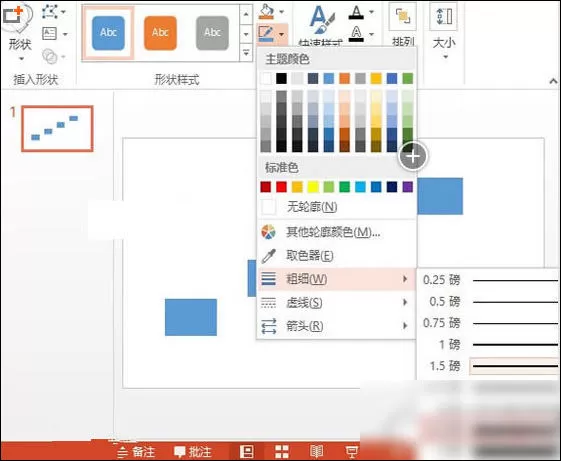Image resolution: width=561 pixels, height=461 pixels.
Task: Open the Size (大小) button
Action: [444, 30]
